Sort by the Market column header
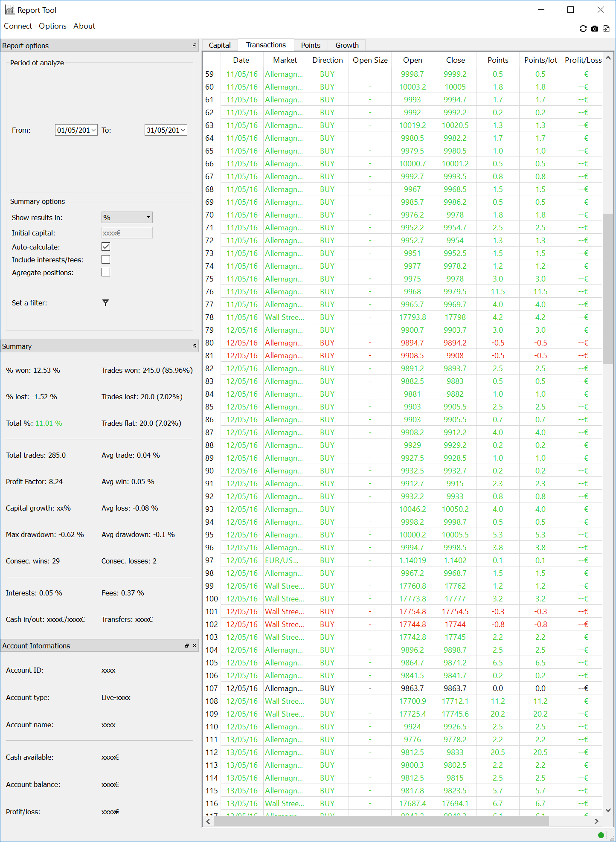Viewport: 616px width, 842px height. coord(285,60)
